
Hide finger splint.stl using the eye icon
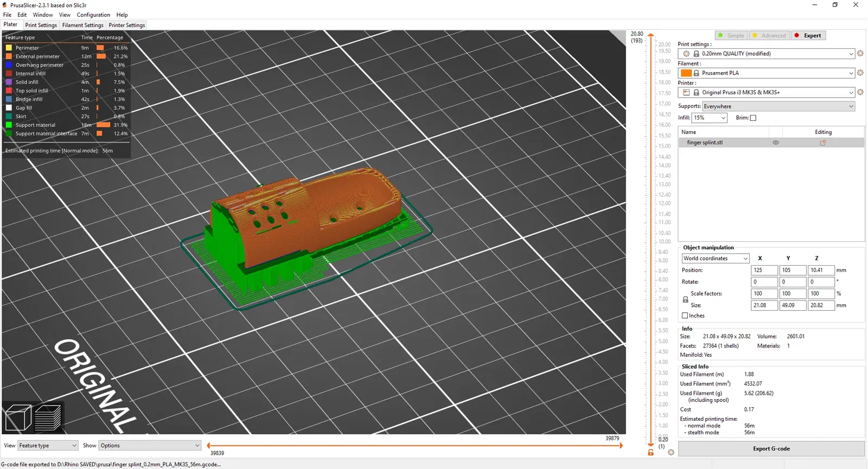[776, 143]
